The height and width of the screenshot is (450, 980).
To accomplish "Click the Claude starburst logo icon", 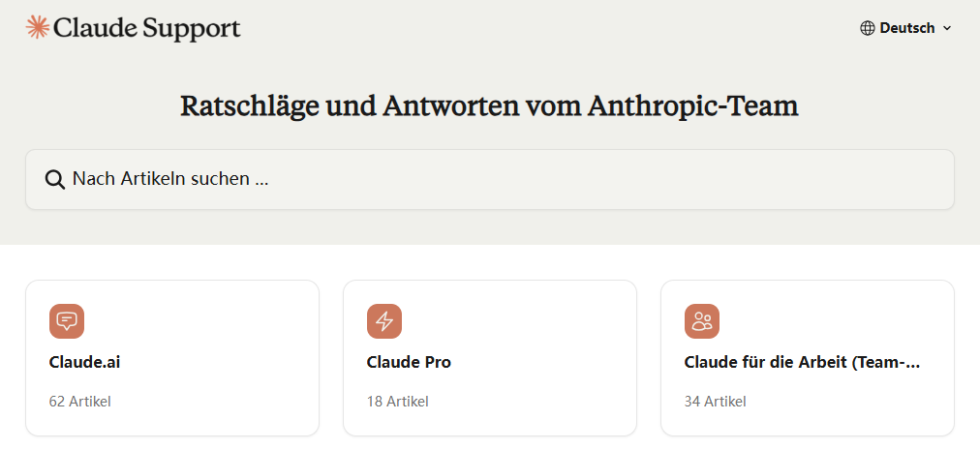I will [x=37, y=28].
